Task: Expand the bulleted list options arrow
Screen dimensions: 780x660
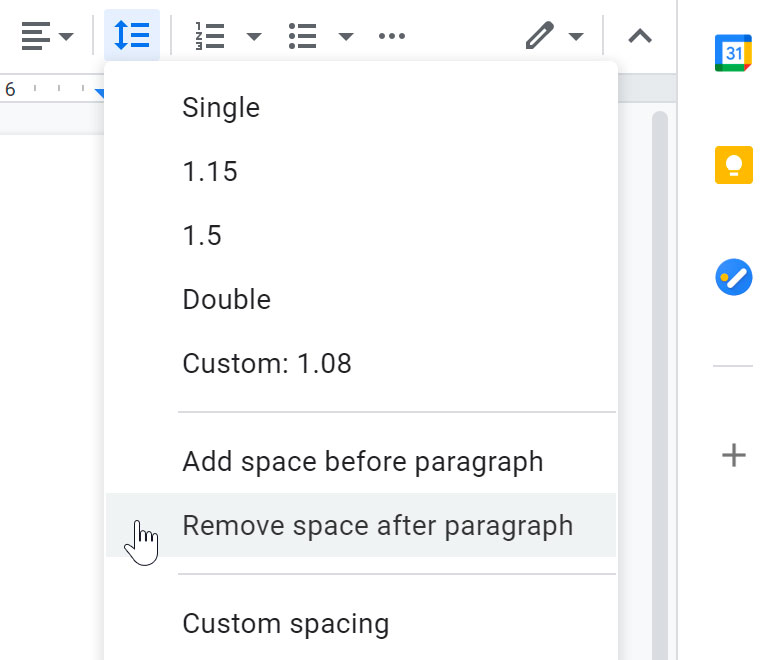Action: tap(346, 36)
